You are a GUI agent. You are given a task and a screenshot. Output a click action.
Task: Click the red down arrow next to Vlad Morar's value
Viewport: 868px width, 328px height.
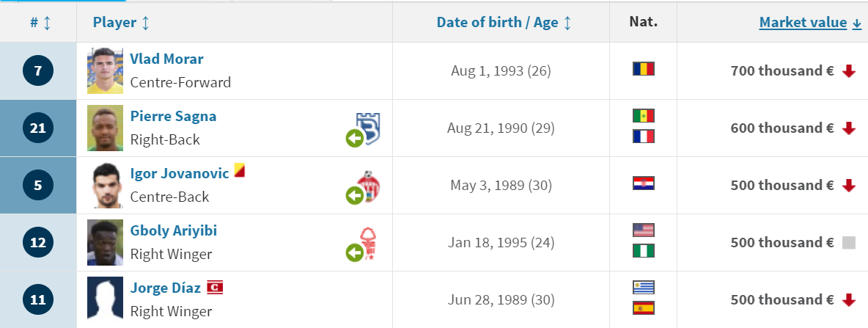pos(849,71)
